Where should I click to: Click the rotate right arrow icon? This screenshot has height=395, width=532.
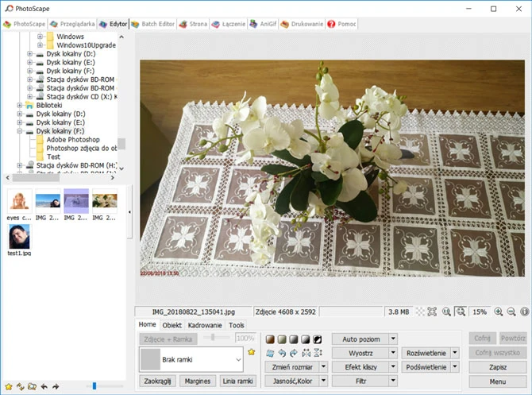point(295,352)
